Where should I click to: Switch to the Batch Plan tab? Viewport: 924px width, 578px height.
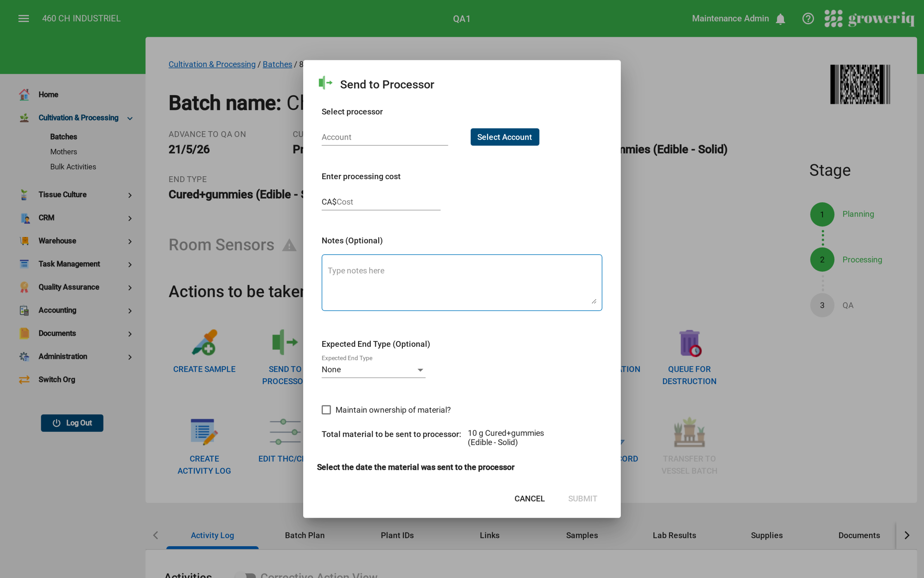pos(305,535)
